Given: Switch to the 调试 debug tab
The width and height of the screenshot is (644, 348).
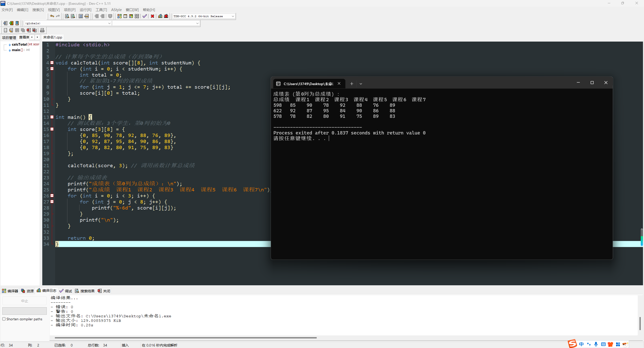Looking at the screenshot, I should tap(66, 291).
